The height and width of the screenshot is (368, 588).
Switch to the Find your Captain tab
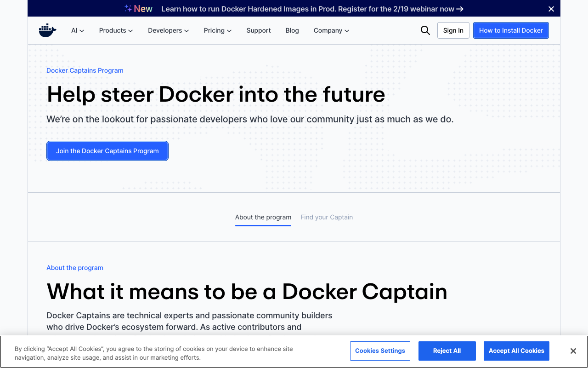[x=327, y=217]
